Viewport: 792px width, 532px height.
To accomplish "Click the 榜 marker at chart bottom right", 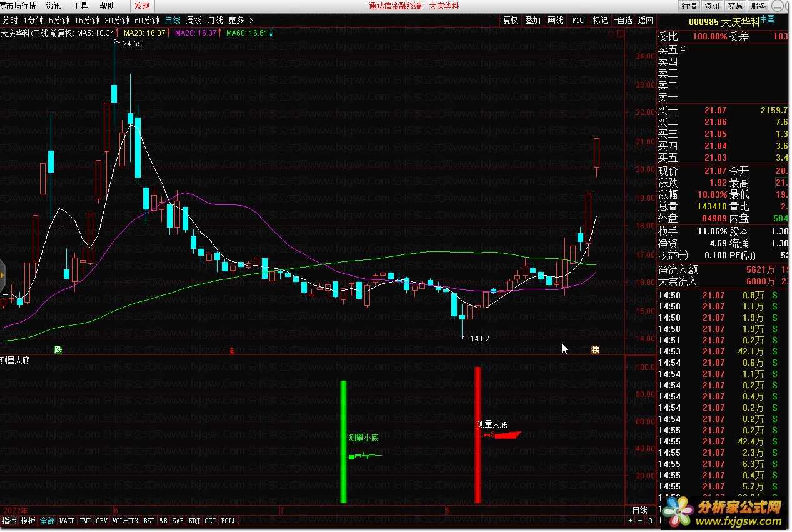I will [595, 350].
